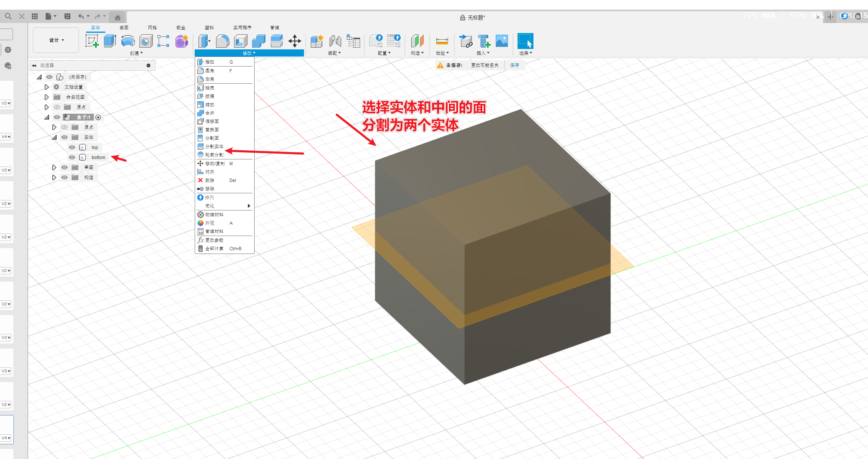
Task: Expand the 文档设置 tree node
Action: pyautogui.click(x=46, y=87)
